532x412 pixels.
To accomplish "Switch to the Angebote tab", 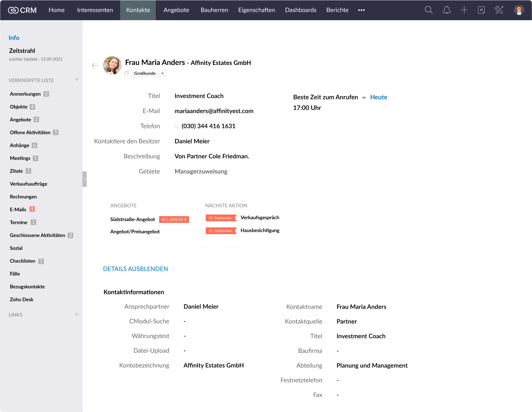I will (176, 10).
